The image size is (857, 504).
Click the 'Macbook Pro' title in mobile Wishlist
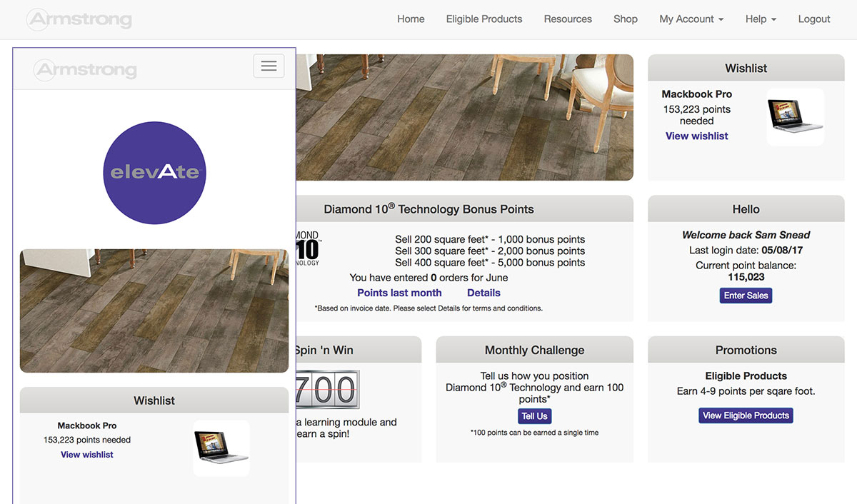pyautogui.click(x=87, y=425)
